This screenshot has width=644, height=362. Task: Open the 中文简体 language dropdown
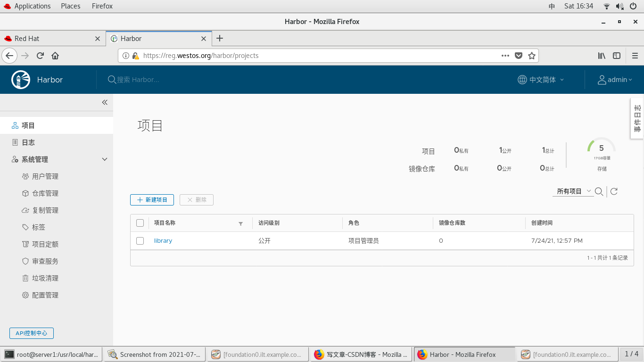[541, 80]
